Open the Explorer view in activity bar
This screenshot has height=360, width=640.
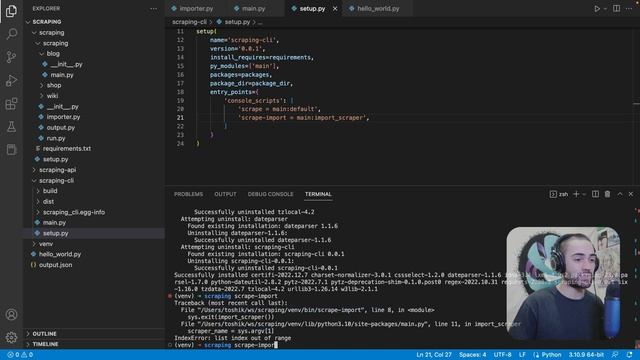11,11
